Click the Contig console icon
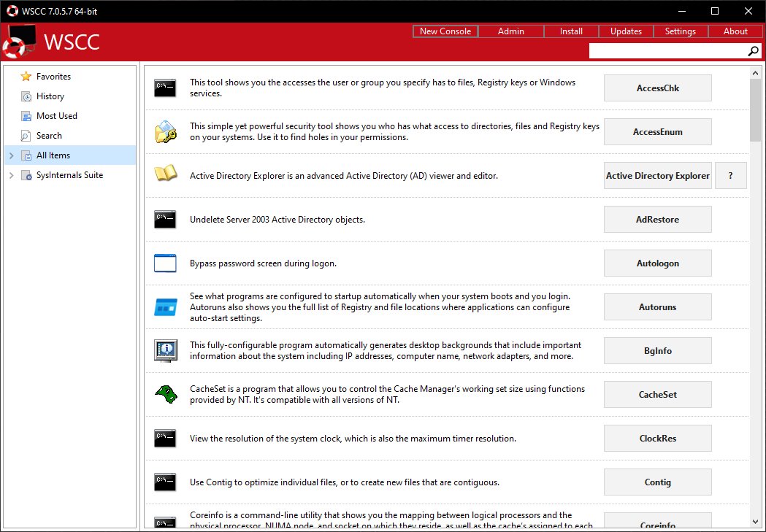Image resolution: width=766 pixels, height=532 pixels. tap(165, 482)
